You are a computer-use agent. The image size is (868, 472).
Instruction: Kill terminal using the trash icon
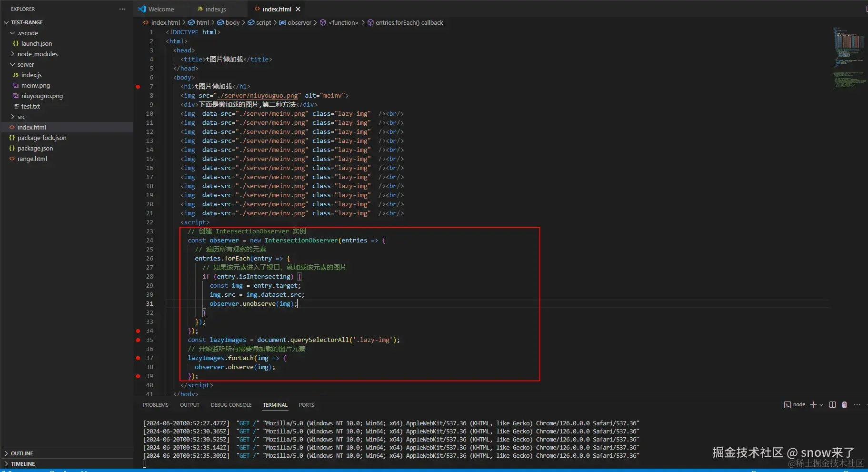tap(844, 405)
